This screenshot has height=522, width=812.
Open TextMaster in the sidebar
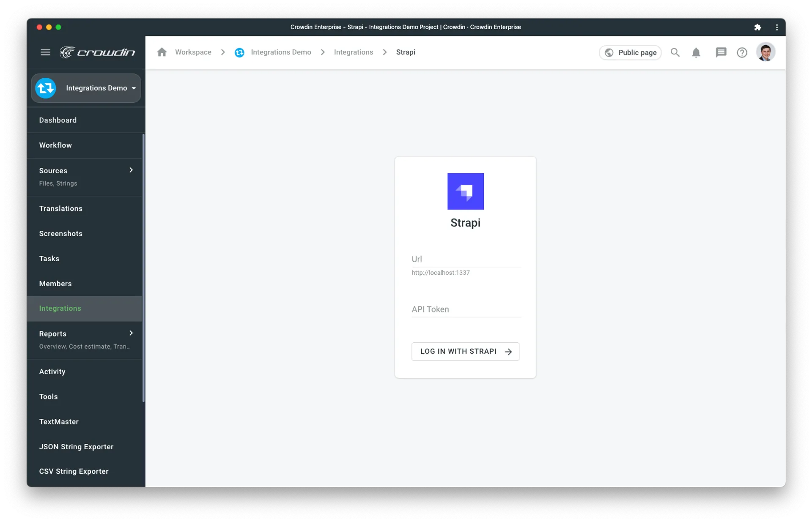point(85,421)
